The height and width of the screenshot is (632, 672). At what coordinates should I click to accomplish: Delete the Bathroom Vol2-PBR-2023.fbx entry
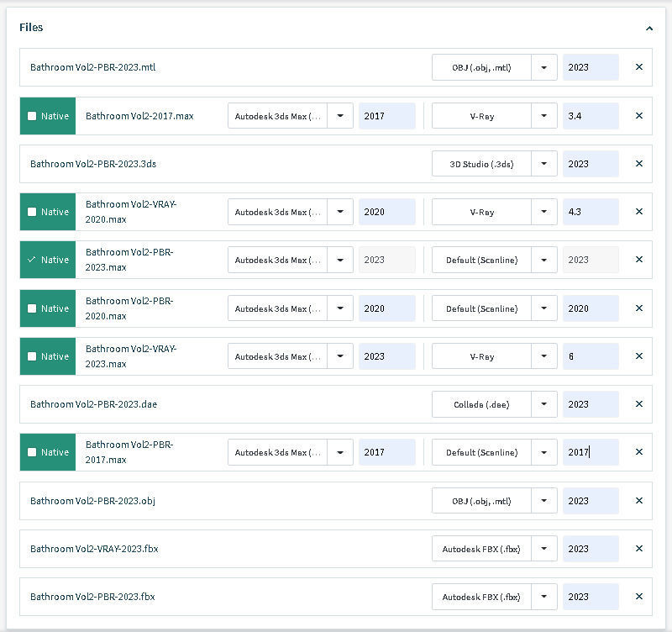(x=638, y=597)
